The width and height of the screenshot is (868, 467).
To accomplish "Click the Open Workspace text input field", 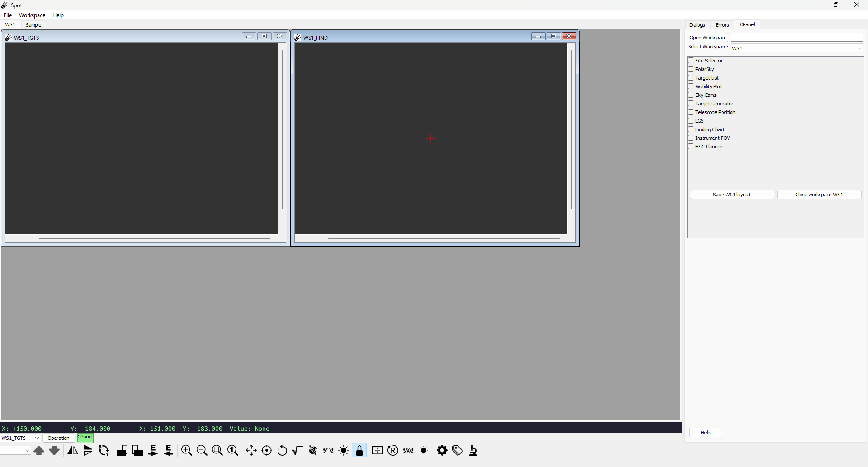I will point(797,38).
